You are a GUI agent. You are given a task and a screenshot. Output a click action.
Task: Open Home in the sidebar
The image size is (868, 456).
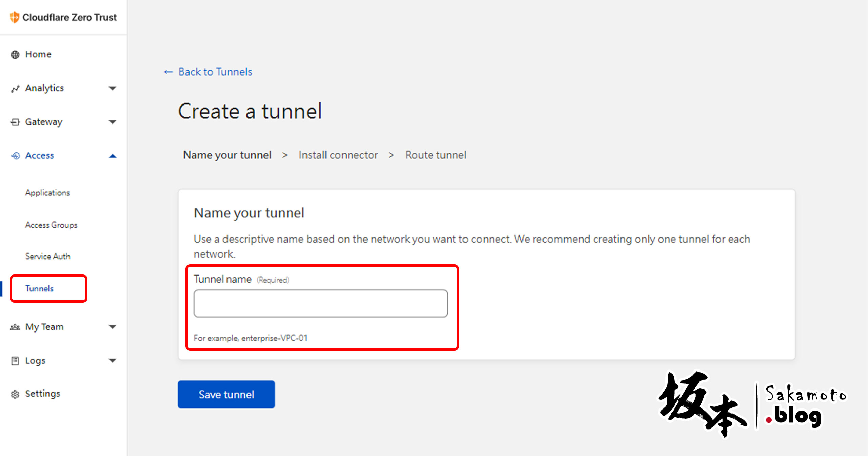(38, 54)
